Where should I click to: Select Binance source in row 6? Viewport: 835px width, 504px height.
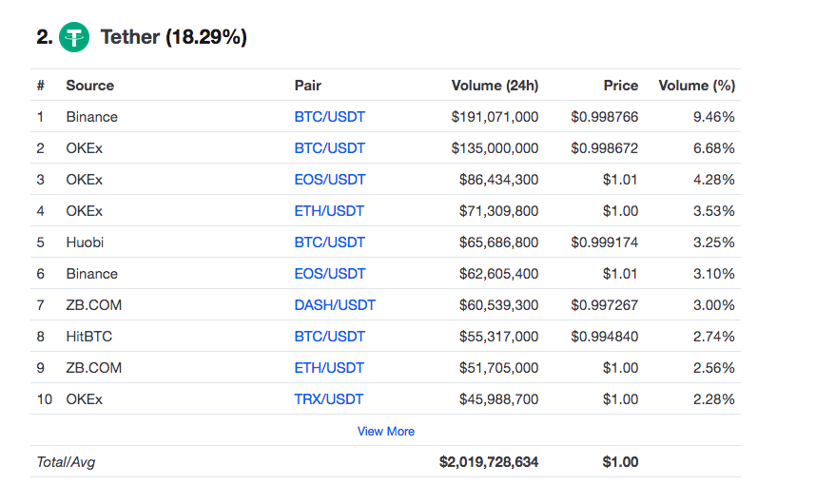tap(91, 274)
